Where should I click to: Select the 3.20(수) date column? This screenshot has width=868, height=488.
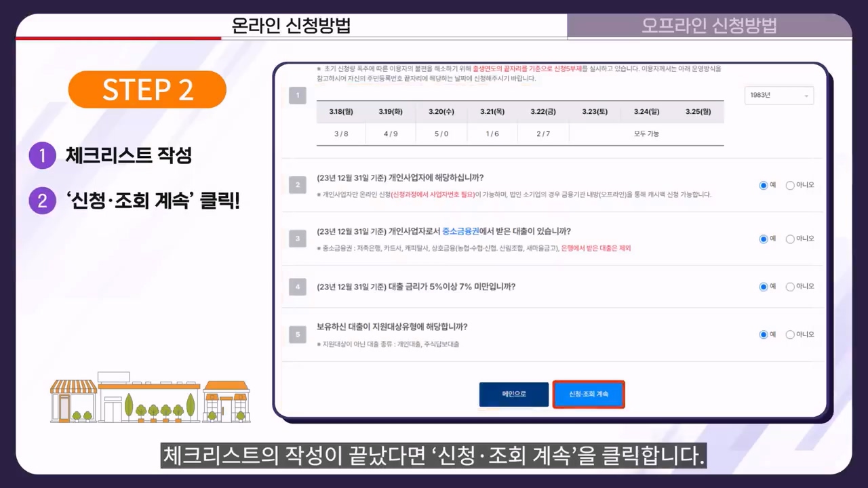441,111
